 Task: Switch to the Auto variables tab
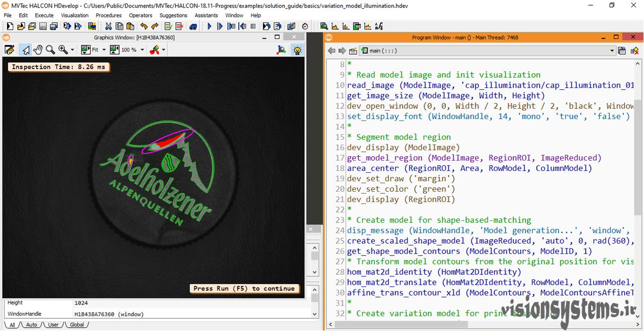(x=31, y=324)
